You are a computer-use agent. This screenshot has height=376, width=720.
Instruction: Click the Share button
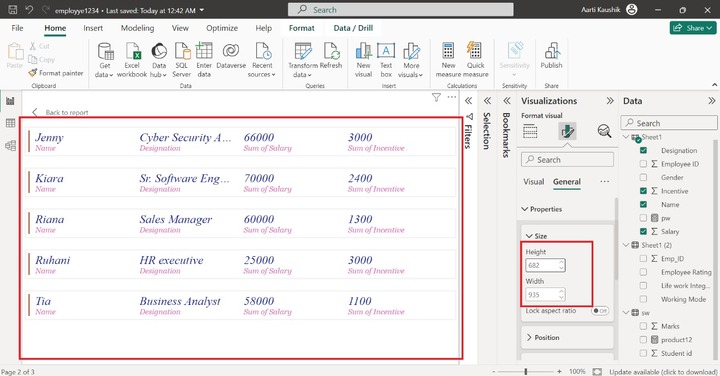(x=692, y=28)
